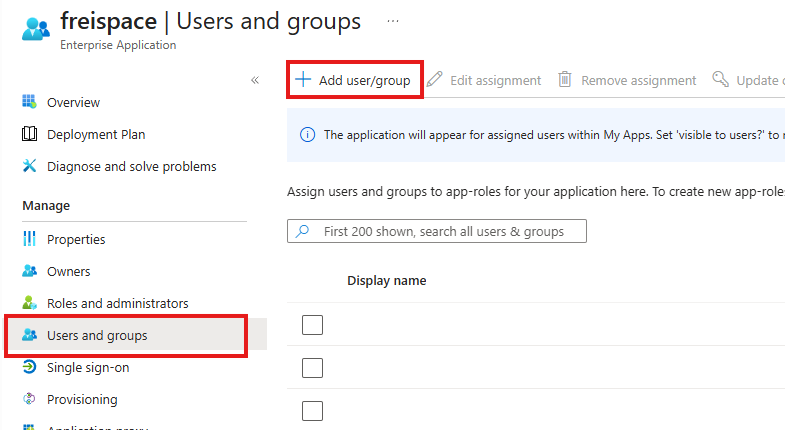Click the Provisioning cycle icon

(x=30, y=399)
